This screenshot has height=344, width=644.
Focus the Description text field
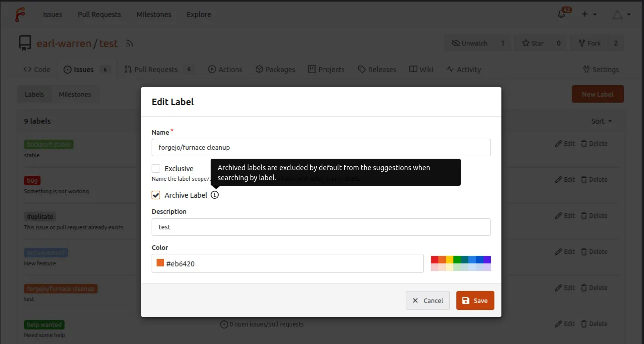pyautogui.click(x=321, y=227)
